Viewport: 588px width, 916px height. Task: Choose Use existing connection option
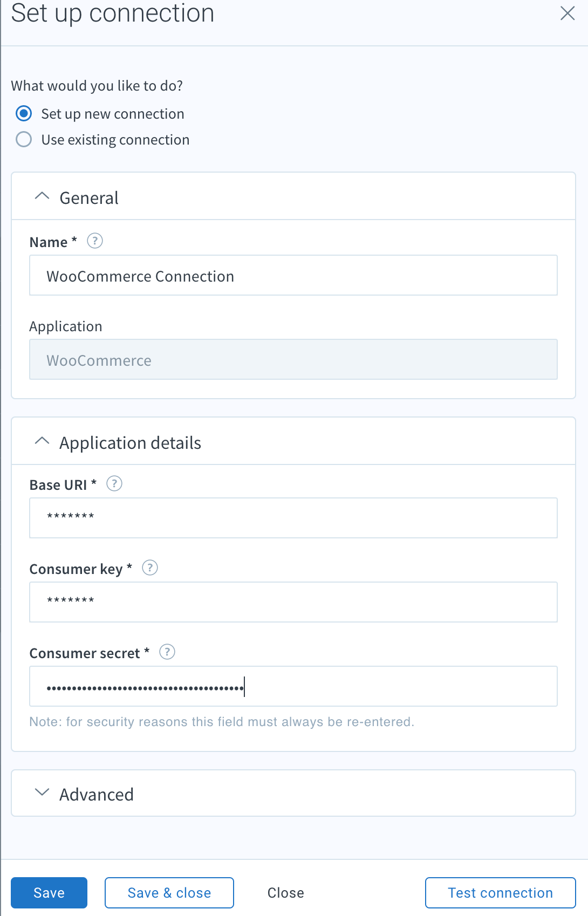[x=24, y=140]
